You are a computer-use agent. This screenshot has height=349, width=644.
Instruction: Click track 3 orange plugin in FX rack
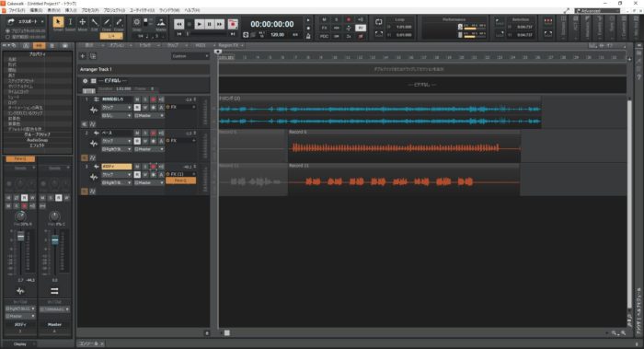click(x=180, y=180)
